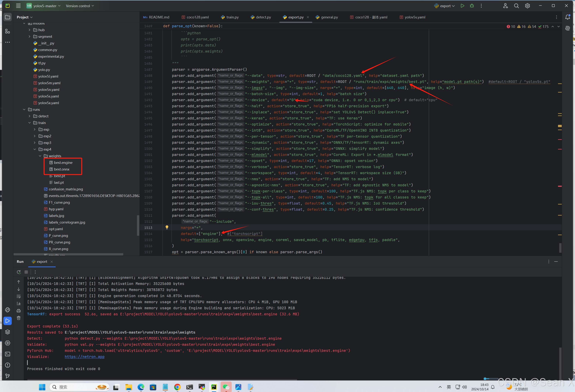Open Version control dropdown

(80, 6)
